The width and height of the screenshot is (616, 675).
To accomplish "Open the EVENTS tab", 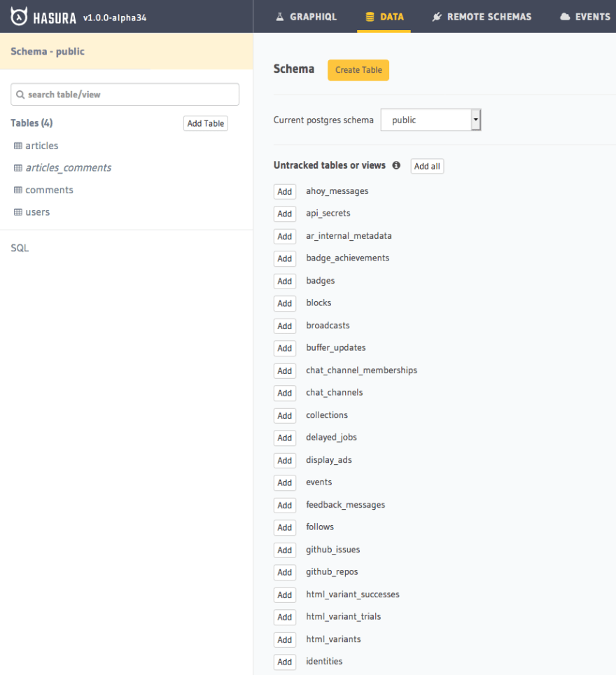I will (x=585, y=17).
